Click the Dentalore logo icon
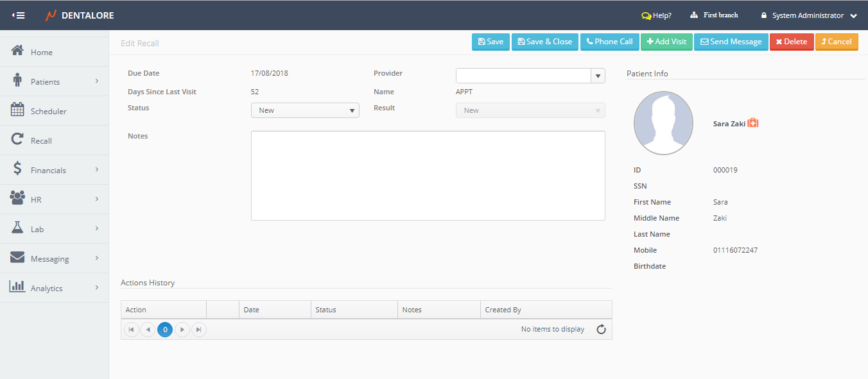The image size is (868, 379). click(51, 15)
